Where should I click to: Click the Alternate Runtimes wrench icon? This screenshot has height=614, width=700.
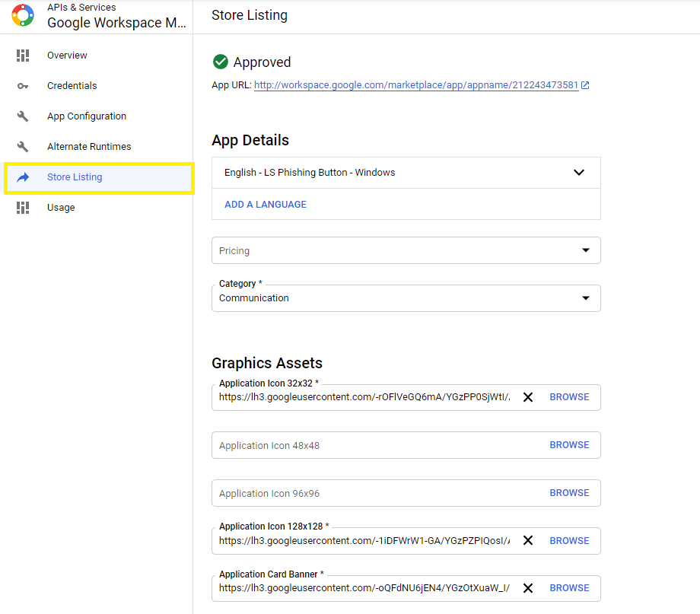(23, 147)
